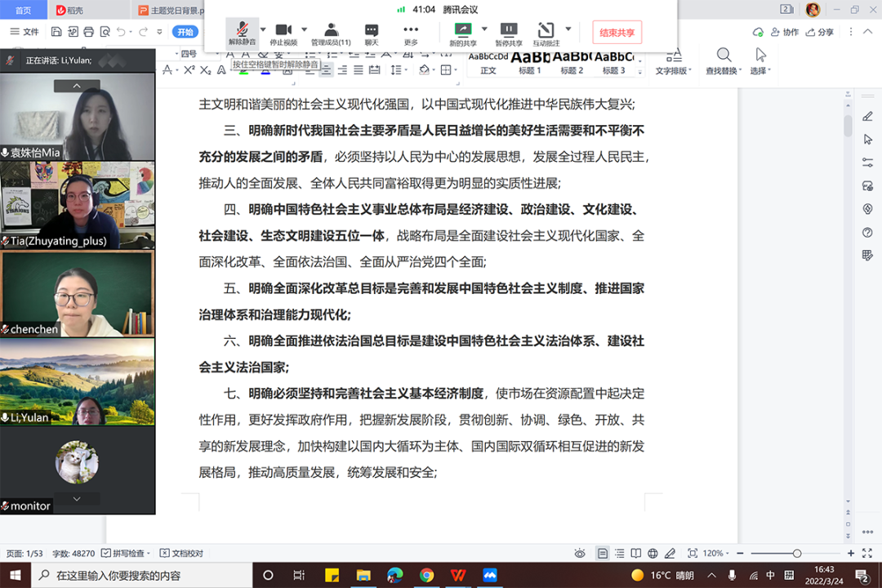This screenshot has width=882, height=588.
Task: Click the 分享 button in WPS
Action: point(820,32)
